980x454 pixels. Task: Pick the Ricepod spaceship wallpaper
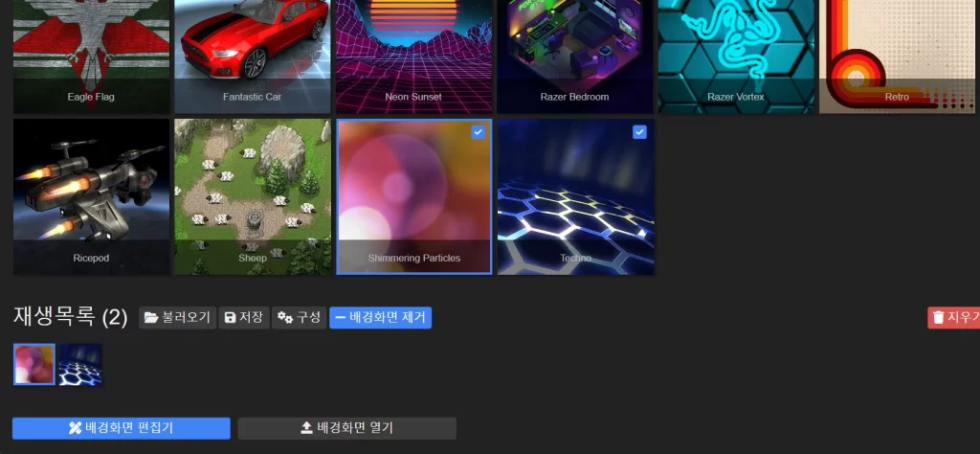coord(91,196)
